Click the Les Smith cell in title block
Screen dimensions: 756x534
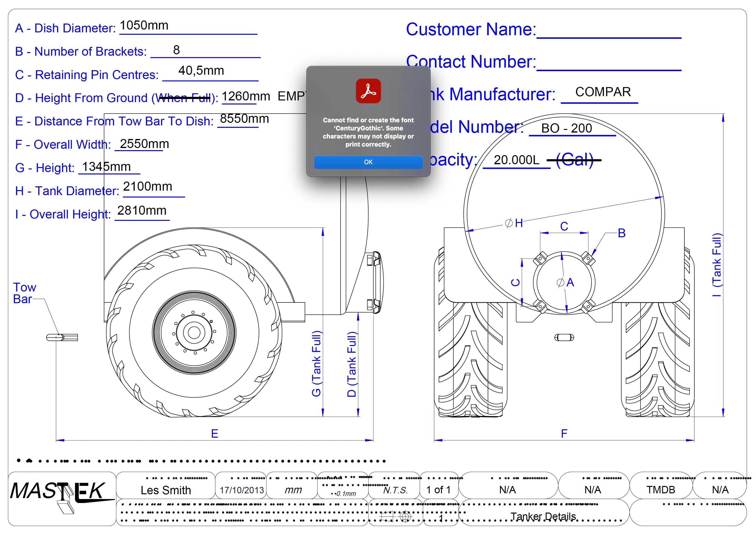point(166,490)
